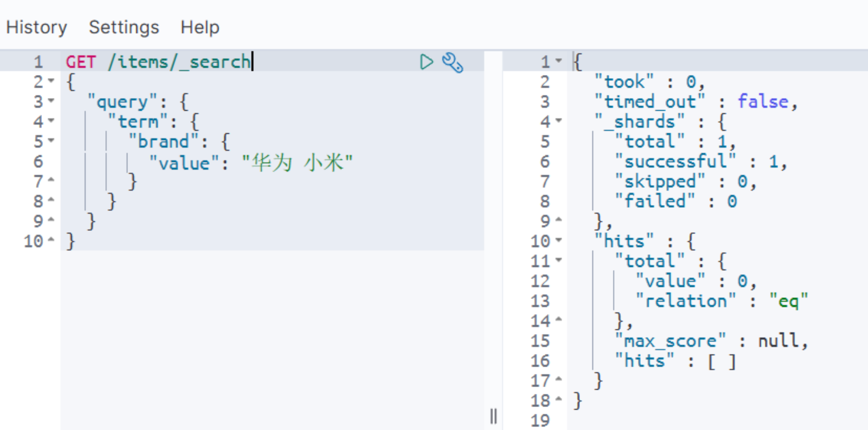
Task: Click the "skipped" : 0 line
Action: click(x=685, y=182)
